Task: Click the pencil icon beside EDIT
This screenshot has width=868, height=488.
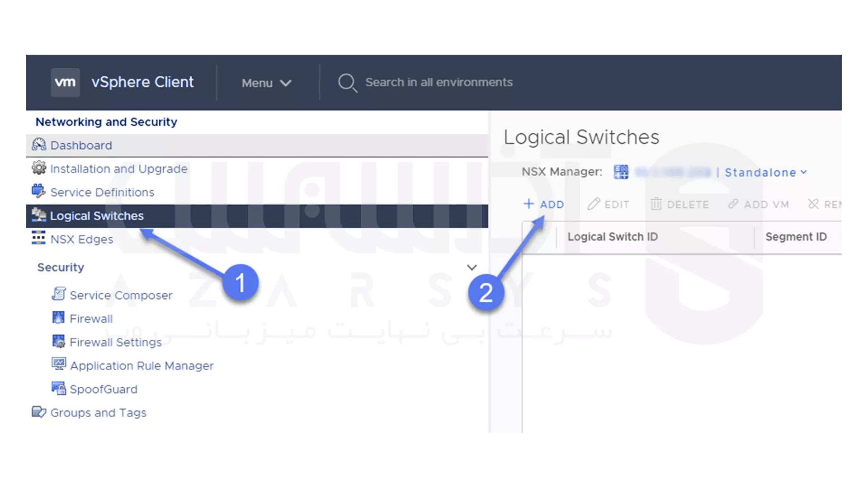Action: click(x=594, y=204)
